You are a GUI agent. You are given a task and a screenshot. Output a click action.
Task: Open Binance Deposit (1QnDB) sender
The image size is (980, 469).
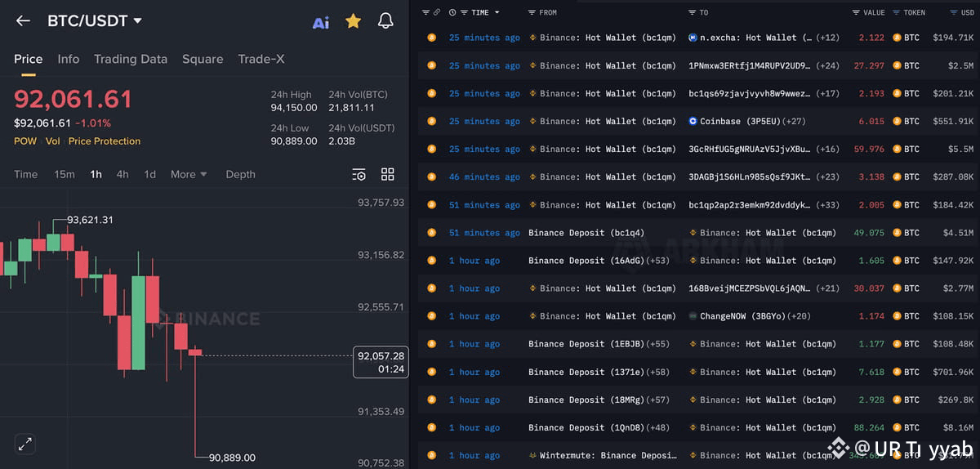click(x=586, y=427)
